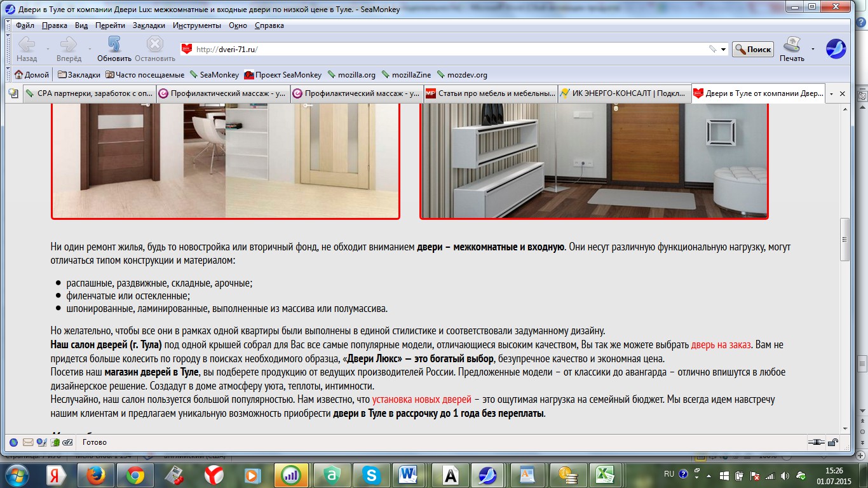
Task: Open the Инструменты menu
Action: [197, 25]
